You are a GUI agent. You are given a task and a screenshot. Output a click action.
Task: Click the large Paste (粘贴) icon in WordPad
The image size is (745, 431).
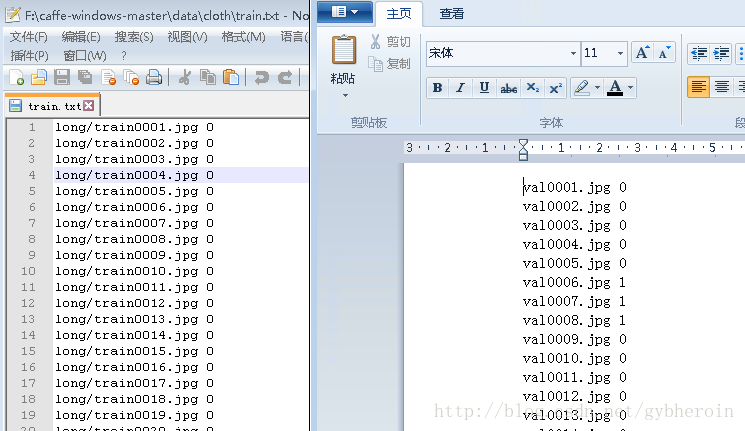pos(344,50)
